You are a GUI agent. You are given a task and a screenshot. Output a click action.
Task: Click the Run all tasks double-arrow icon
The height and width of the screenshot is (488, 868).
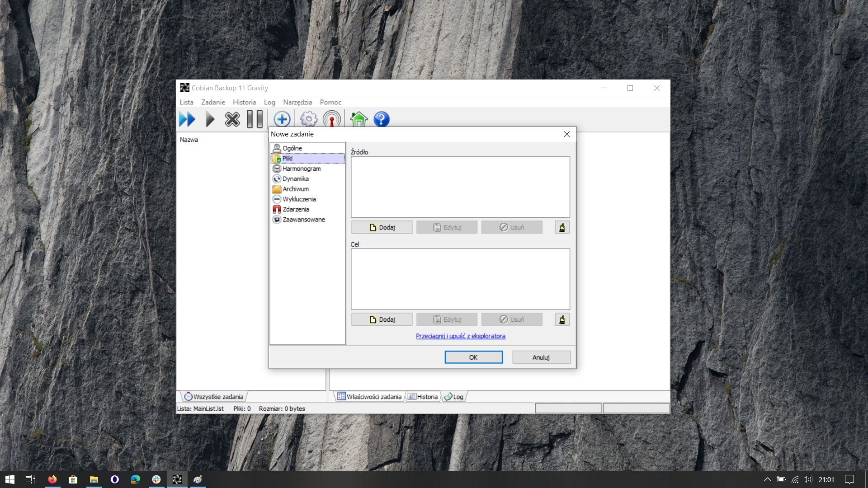point(187,119)
